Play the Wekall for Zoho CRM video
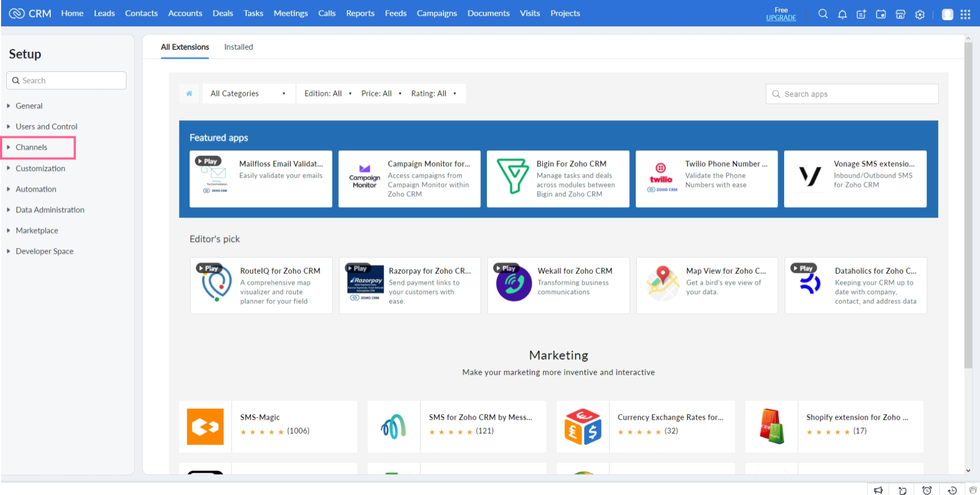The height and width of the screenshot is (495, 980). tap(506, 268)
